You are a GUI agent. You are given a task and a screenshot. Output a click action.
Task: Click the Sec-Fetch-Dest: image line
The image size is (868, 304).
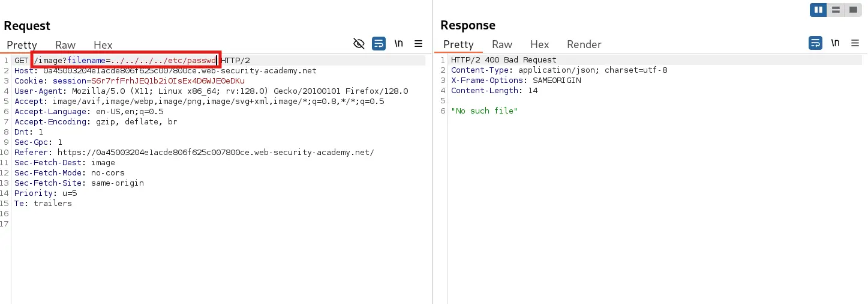[x=65, y=163]
